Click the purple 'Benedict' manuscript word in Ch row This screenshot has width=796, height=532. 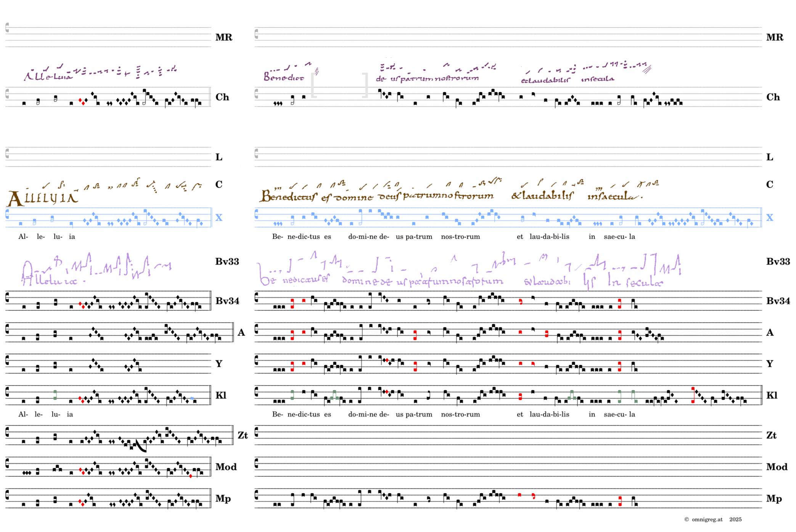283,77
